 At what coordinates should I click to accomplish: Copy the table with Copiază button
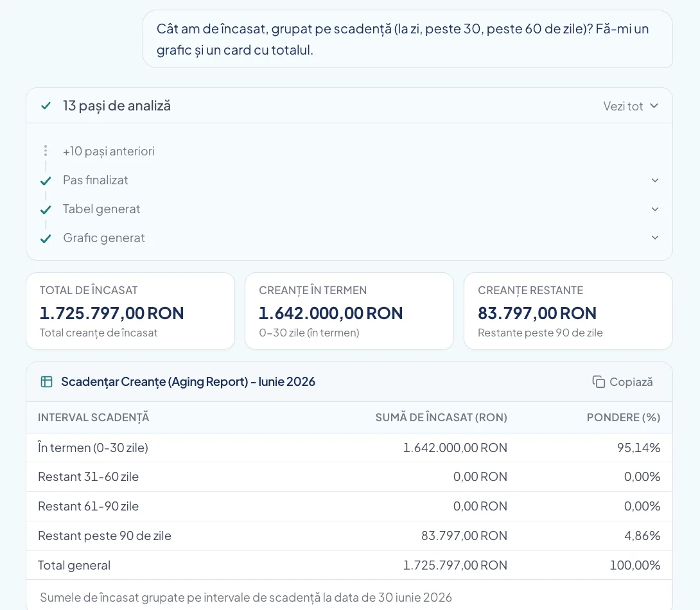[x=623, y=382]
